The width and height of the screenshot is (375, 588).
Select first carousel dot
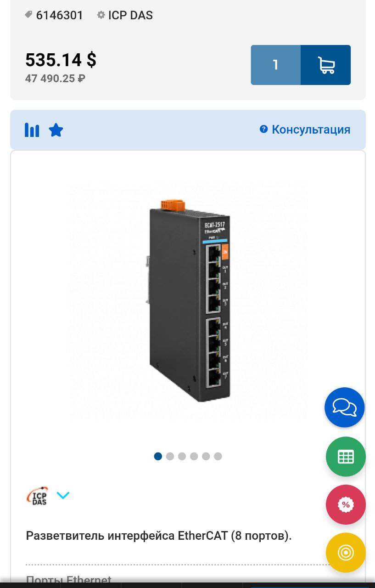pos(158,456)
